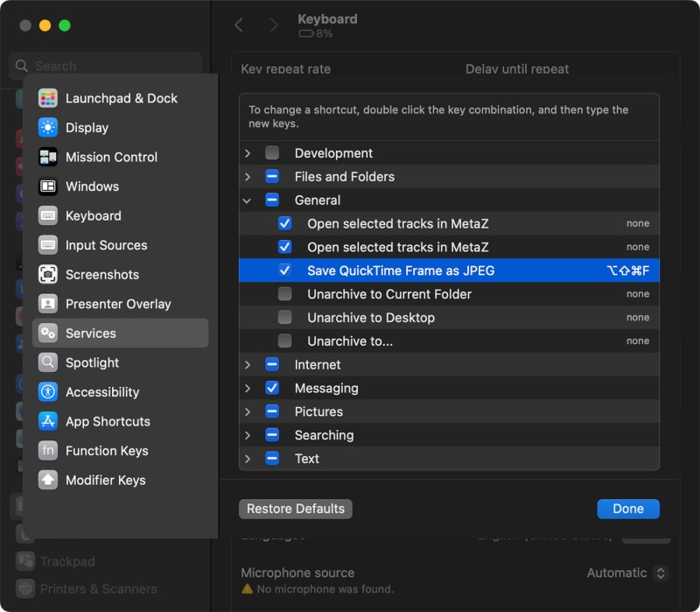Enable the Unarchive to Desktop checkbox
The image size is (700, 612).
pos(285,318)
